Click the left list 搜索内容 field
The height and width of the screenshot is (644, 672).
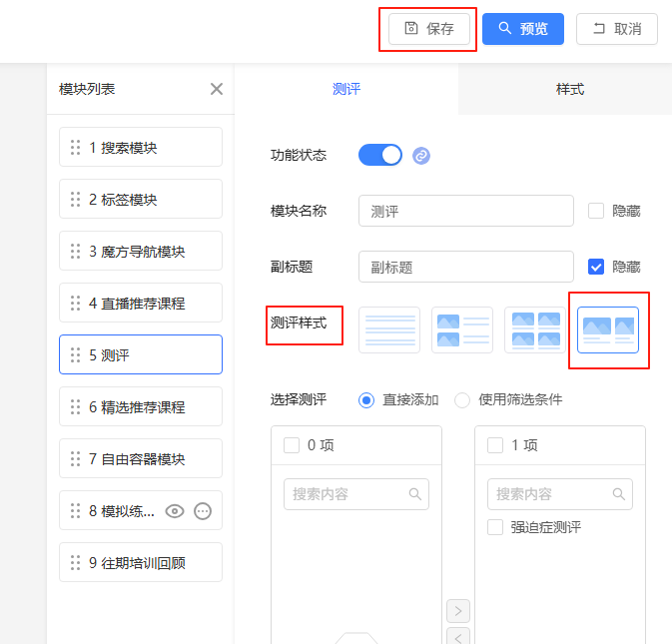pos(356,494)
